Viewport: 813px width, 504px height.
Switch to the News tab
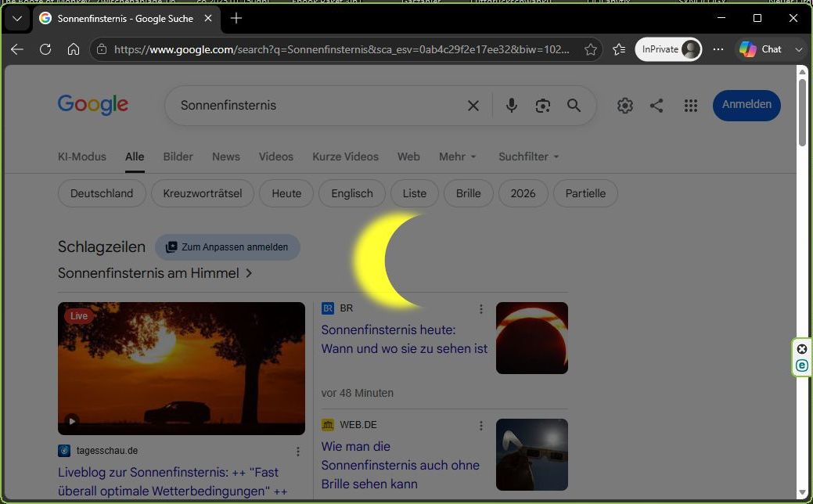226,157
